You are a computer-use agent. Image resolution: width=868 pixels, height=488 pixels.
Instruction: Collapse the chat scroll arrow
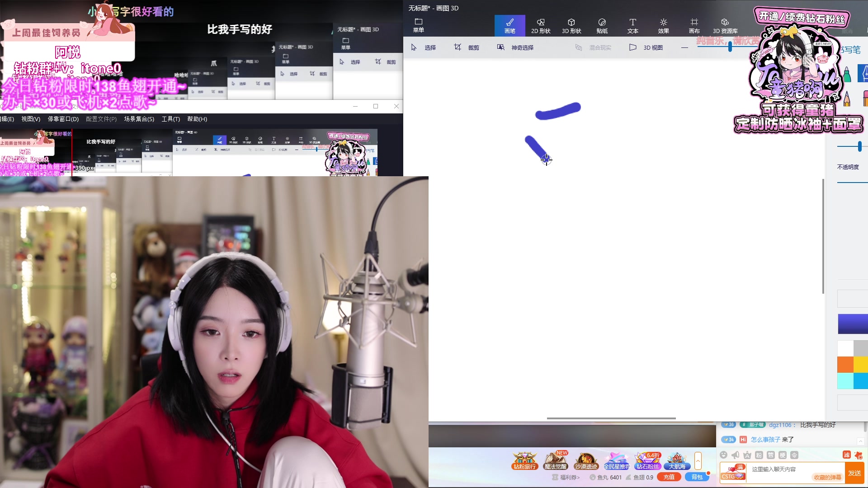coord(860,441)
